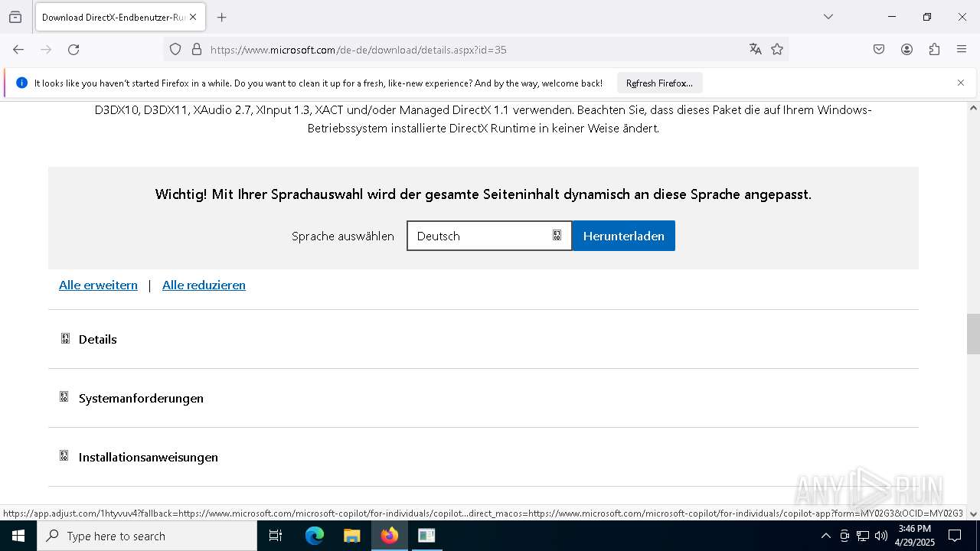Click the Refresh Firefox... button
Viewport: 980px width, 551px height.
point(659,83)
